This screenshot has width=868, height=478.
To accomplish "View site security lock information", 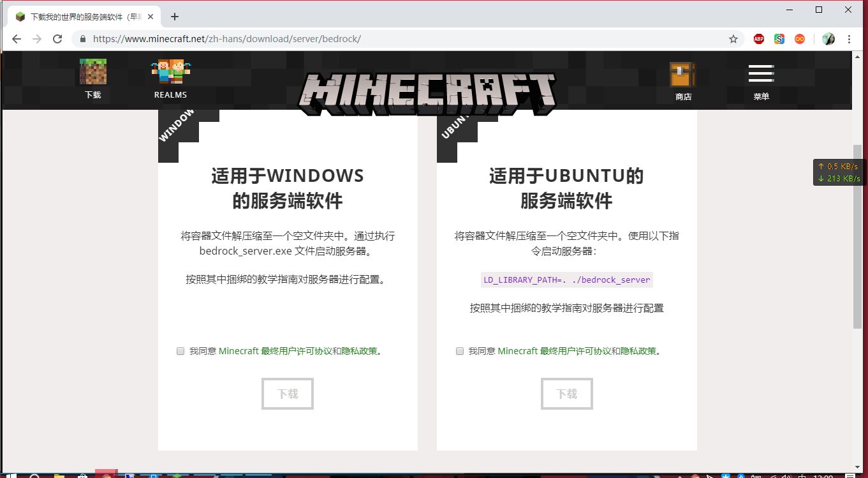I will click(82, 39).
